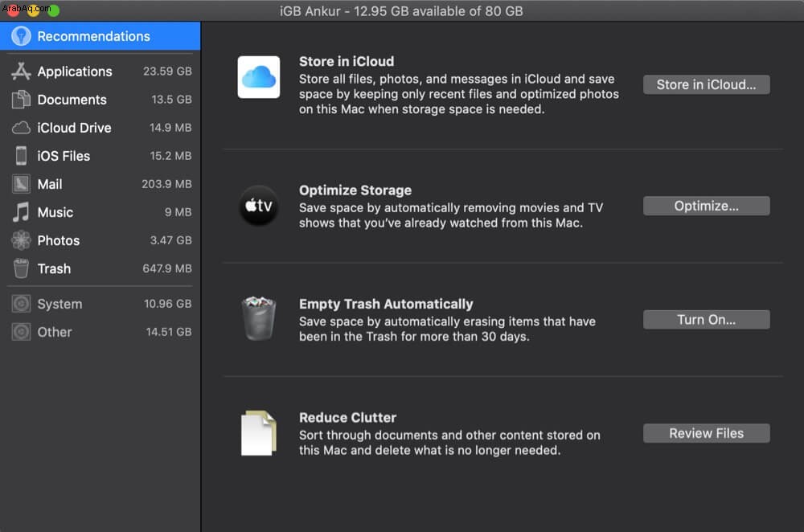This screenshot has width=804, height=532.
Task: Click the iOS Files phone icon
Action: coord(21,156)
